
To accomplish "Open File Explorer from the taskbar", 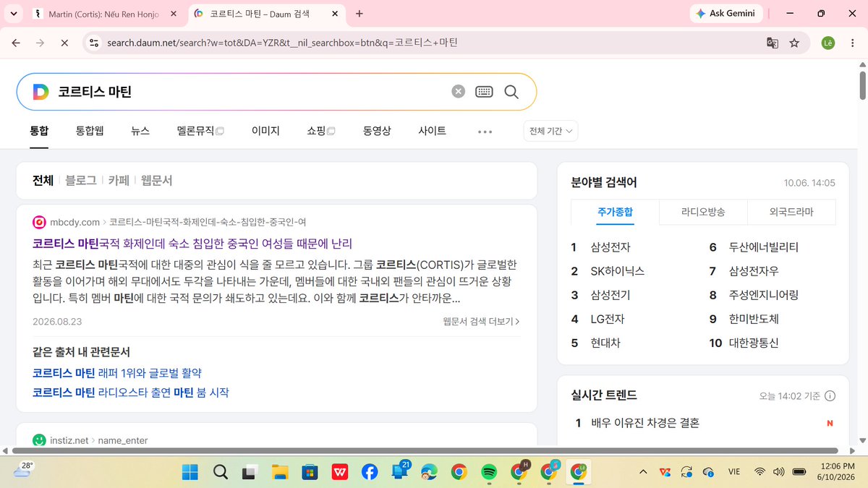I will pyautogui.click(x=280, y=472).
